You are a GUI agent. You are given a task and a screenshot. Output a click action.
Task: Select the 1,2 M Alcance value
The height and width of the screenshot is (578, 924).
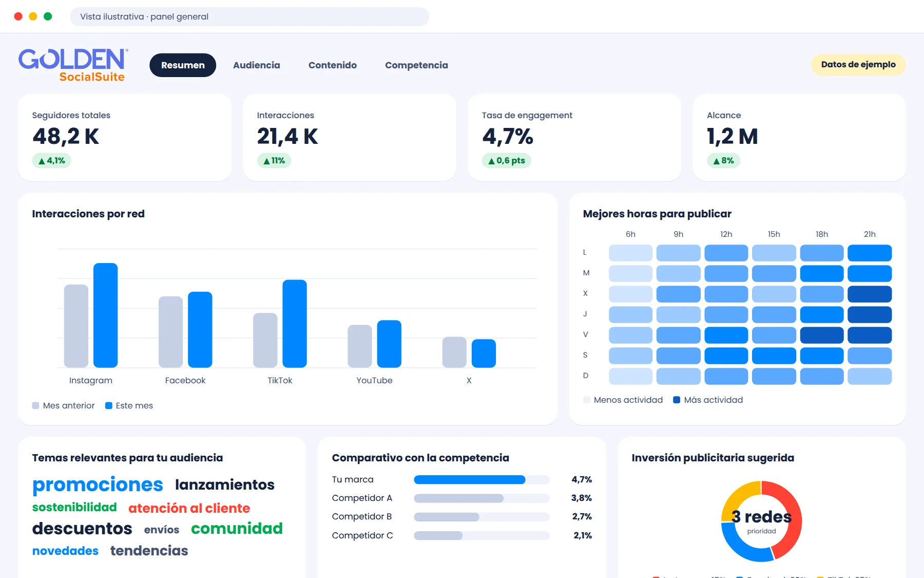point(733,137)
